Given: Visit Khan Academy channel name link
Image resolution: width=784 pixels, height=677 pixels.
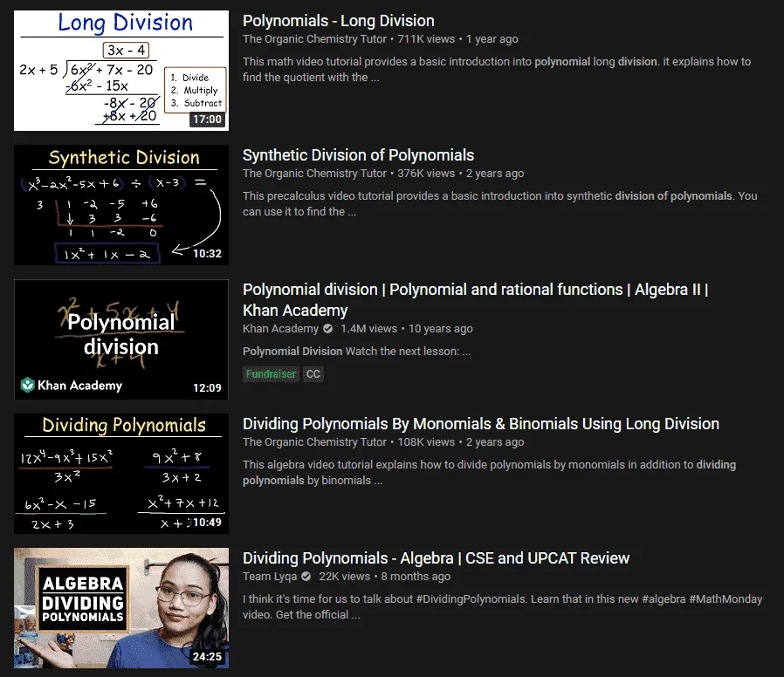Looking at the screenshot, I should pos(280,329).
